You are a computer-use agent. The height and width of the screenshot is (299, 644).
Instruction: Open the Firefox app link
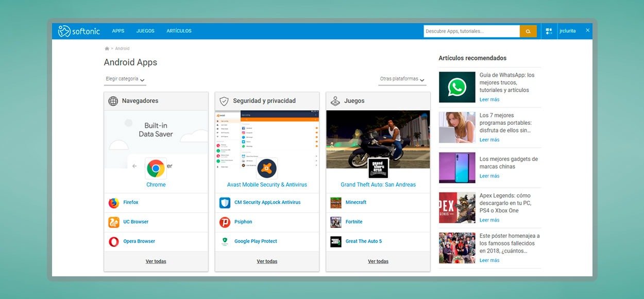(131, 203)
